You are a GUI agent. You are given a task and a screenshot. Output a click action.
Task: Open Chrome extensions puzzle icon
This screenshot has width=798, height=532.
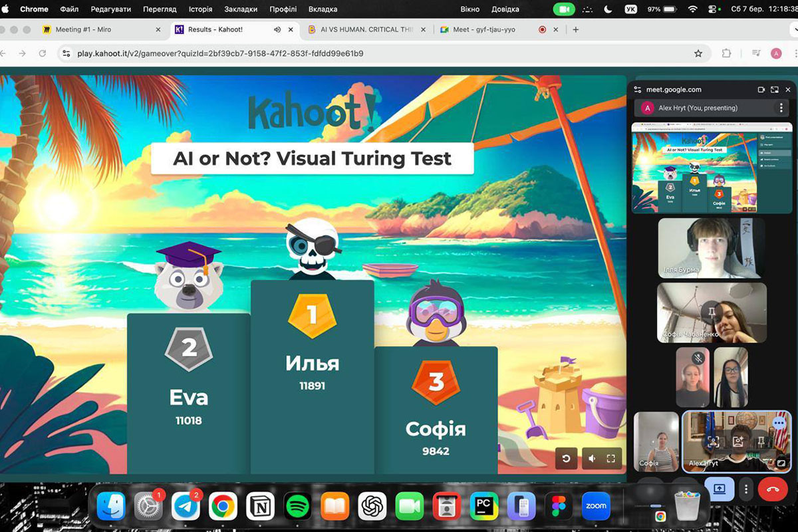click(726, 53)
